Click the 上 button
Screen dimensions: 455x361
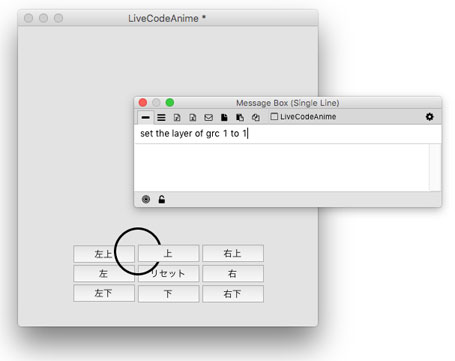[x=168, y=254]
